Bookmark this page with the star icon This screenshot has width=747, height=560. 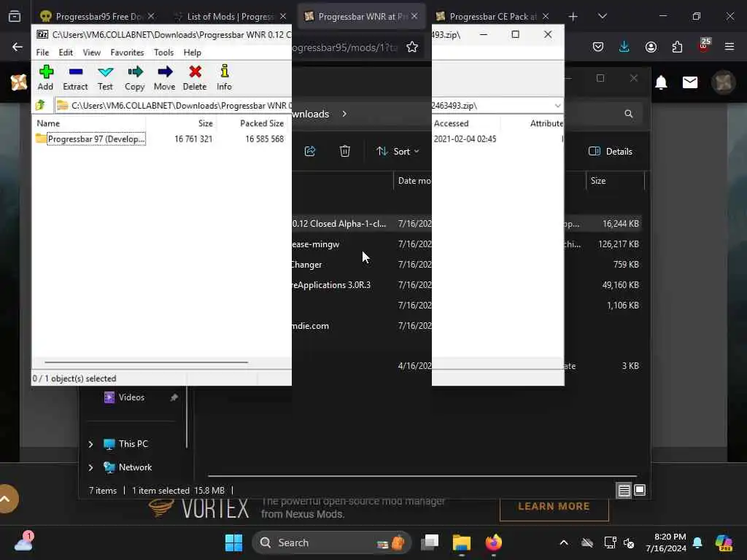tap(412, 47)
